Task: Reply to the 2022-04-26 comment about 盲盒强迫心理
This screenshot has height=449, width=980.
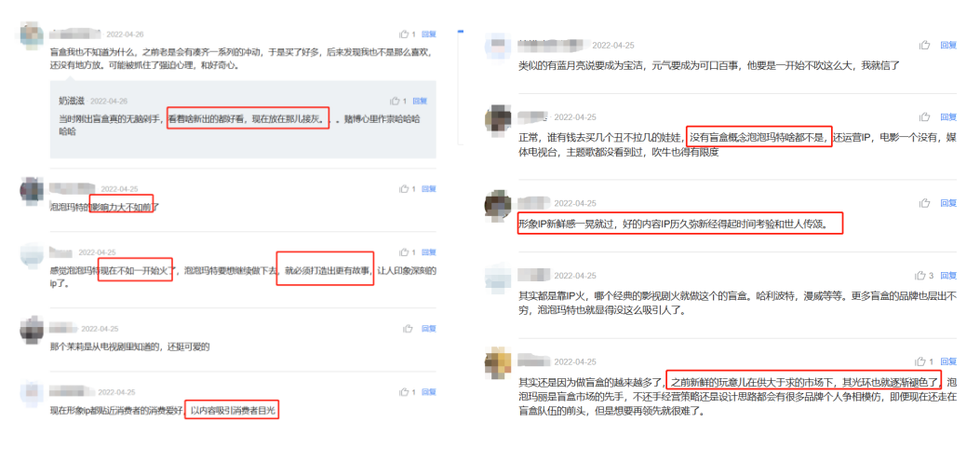Action: tap(429, 34)
